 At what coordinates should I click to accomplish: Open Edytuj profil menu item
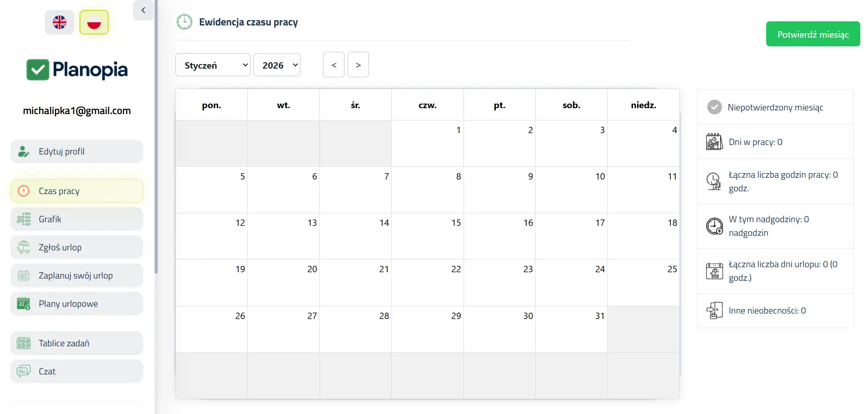(77, 151)
